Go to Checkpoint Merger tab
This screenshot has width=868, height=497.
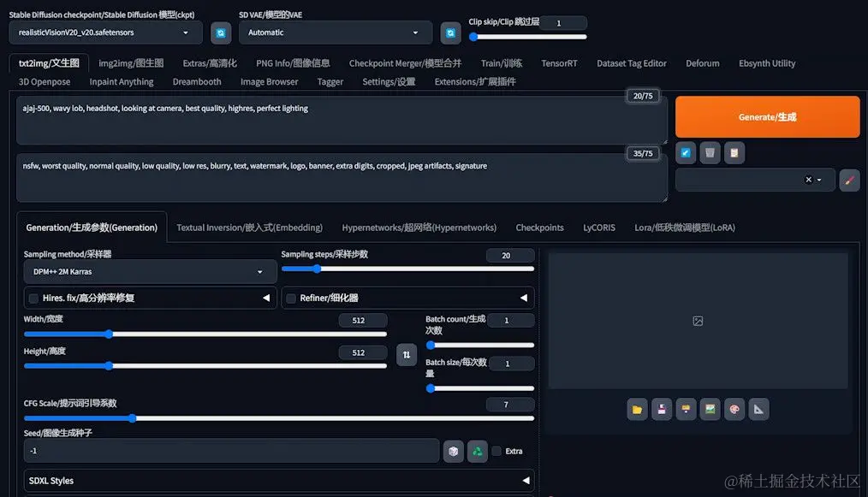(x=405, y=63)
